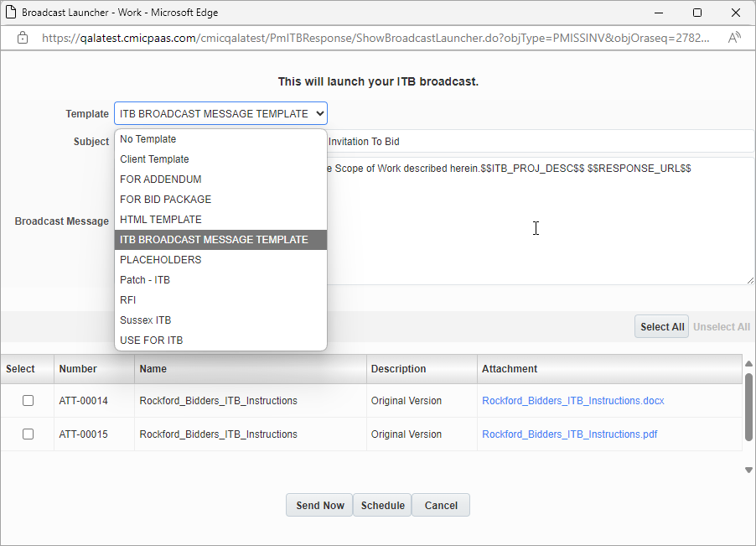Click the Subject label
Screen dimensions: 756x546
click(x=91, y=142)
